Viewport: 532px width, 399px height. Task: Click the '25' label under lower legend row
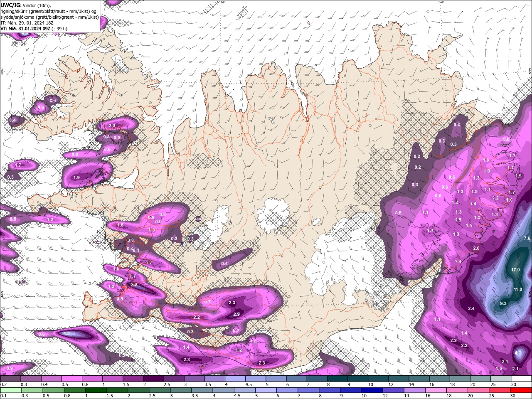pos(492,395)
